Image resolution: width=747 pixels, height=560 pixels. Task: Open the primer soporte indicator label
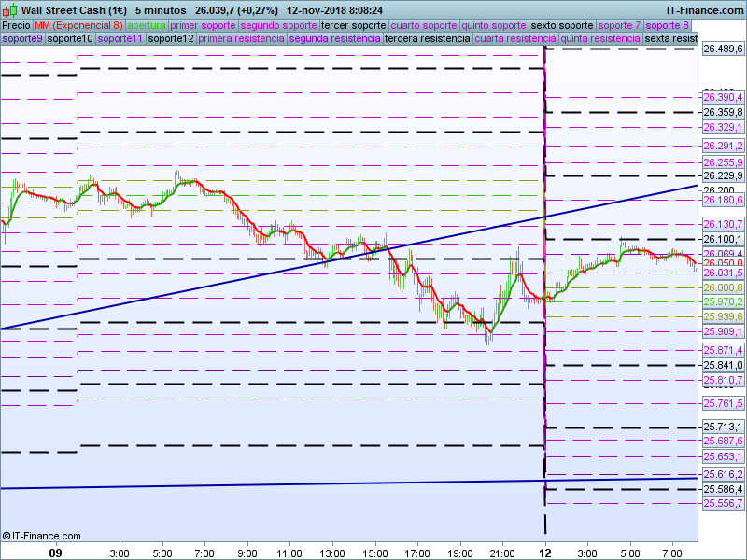pyautogui.click(x=203, y=25)
